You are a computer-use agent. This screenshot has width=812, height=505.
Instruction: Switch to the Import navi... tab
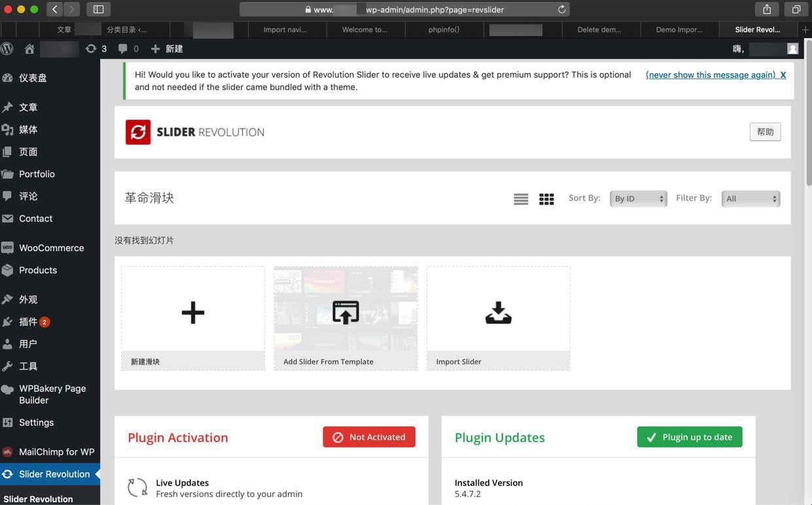pyautogui.click(x=285, y=29)
